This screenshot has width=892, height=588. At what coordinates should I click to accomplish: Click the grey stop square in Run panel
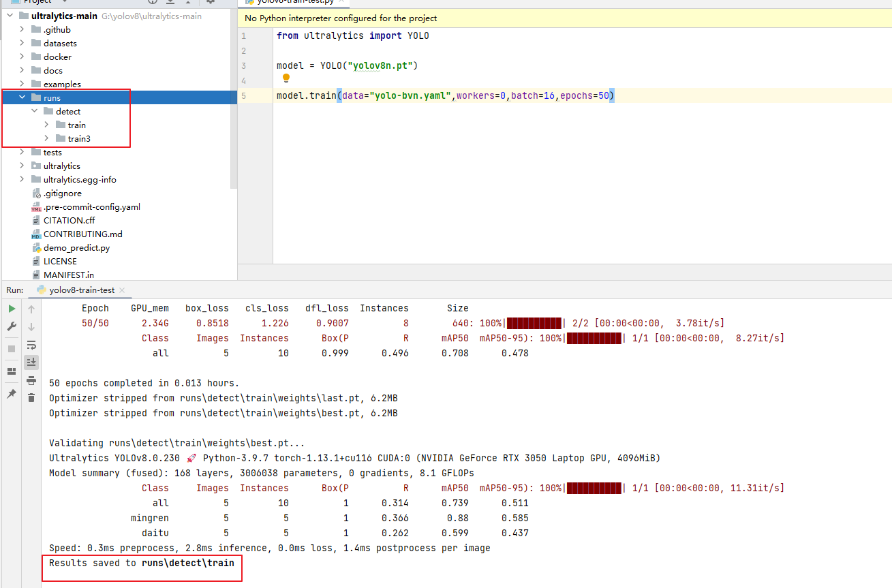(12, 348)
